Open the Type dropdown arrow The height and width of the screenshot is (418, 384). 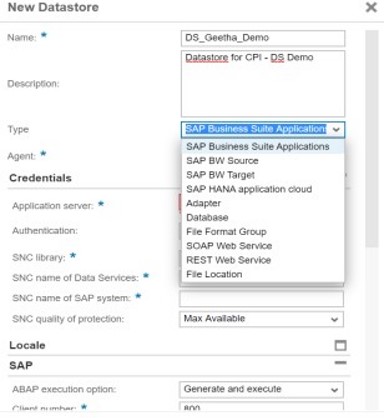[x=336, y=129]
